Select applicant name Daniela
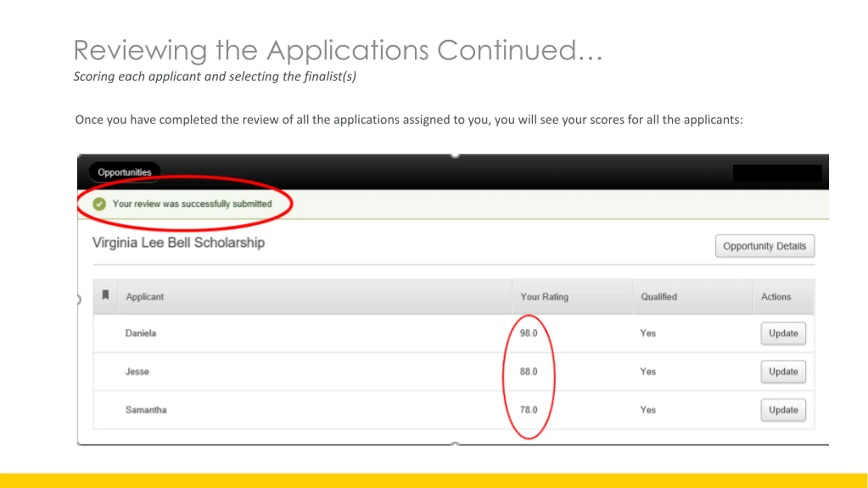Viewport: 868px width, 488px height. click(x=141, y=333)
